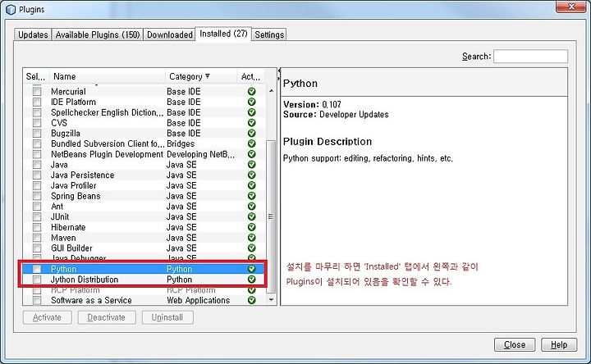Click the active status icon for Mercurial
591x364 pixels.
click(x=252, y=92)
